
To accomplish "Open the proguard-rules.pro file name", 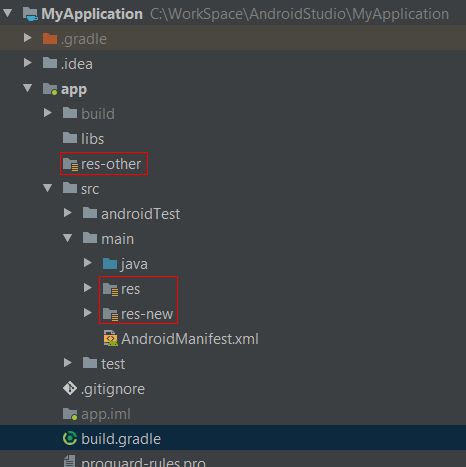I will pos(143,462).
